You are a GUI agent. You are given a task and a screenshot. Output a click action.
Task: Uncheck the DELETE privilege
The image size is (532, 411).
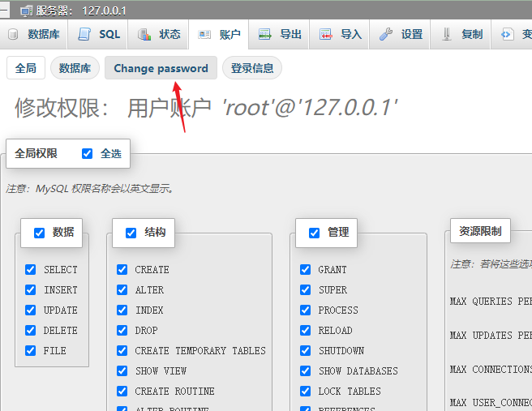coord(31,330)
